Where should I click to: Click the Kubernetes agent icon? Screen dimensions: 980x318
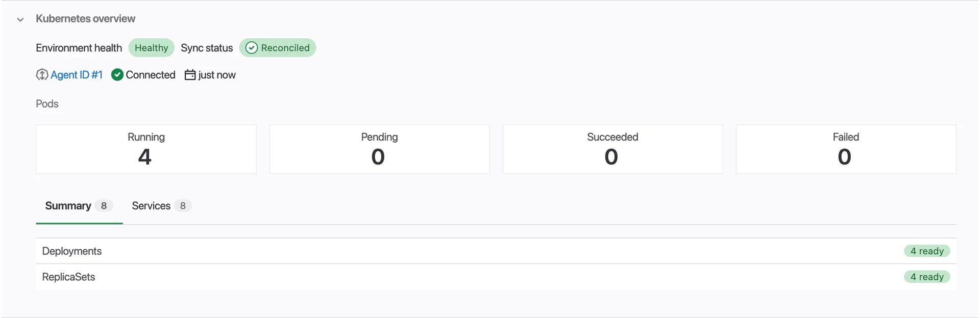pyautogui.click(x=42, y=75)
